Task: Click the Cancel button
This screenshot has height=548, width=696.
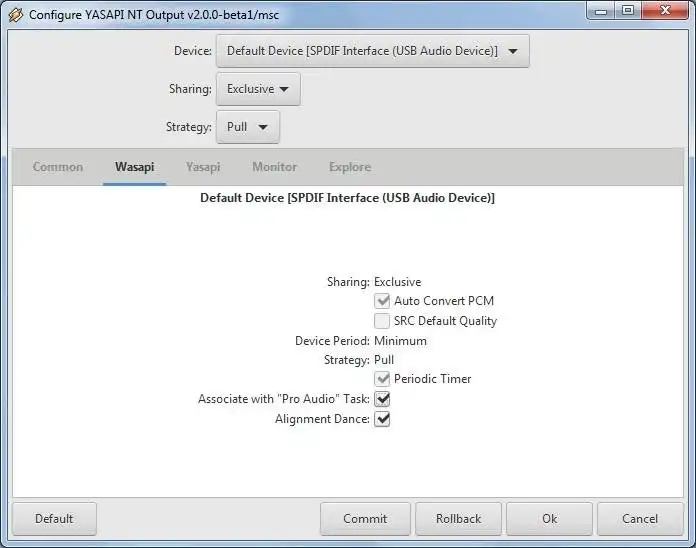Action: click(x=640, y=519)
